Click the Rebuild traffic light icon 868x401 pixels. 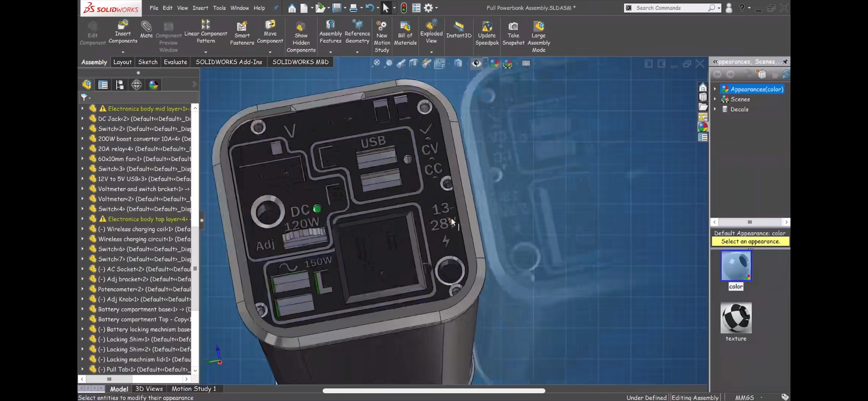(x=403, y=8)
